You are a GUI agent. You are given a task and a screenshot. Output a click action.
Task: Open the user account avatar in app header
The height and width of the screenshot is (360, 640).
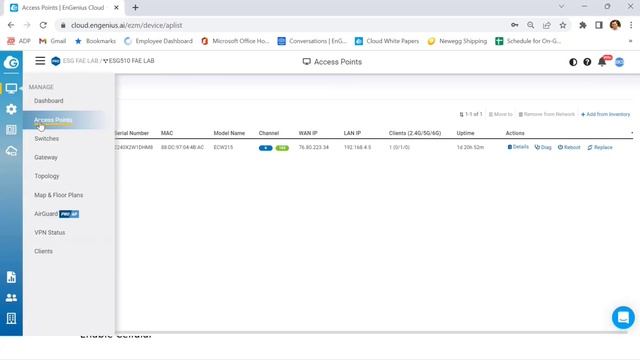tap(619, 62)
